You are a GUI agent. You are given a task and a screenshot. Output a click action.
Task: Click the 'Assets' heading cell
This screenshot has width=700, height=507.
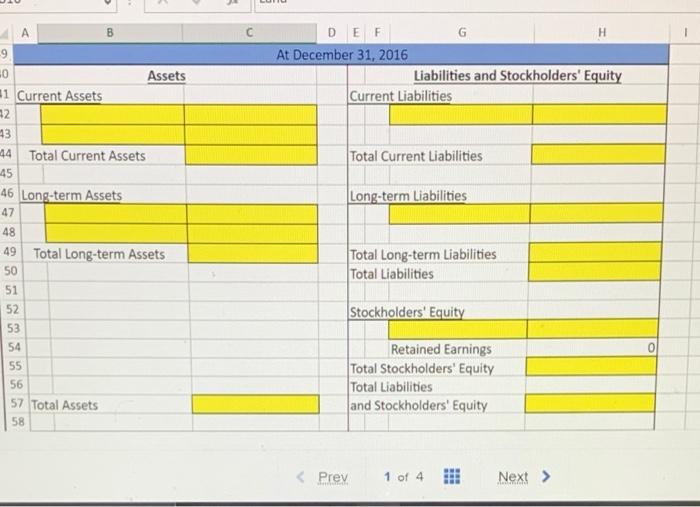pos(167,76)
